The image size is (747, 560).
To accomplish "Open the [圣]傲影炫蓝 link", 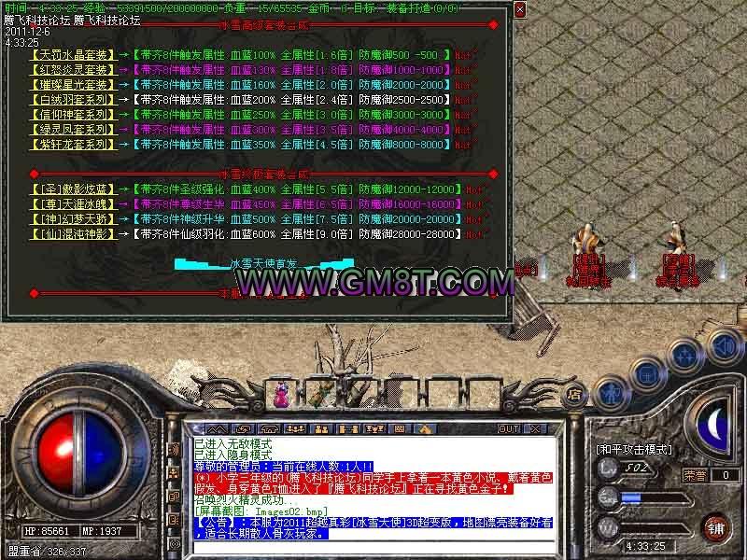I will 73,189.
